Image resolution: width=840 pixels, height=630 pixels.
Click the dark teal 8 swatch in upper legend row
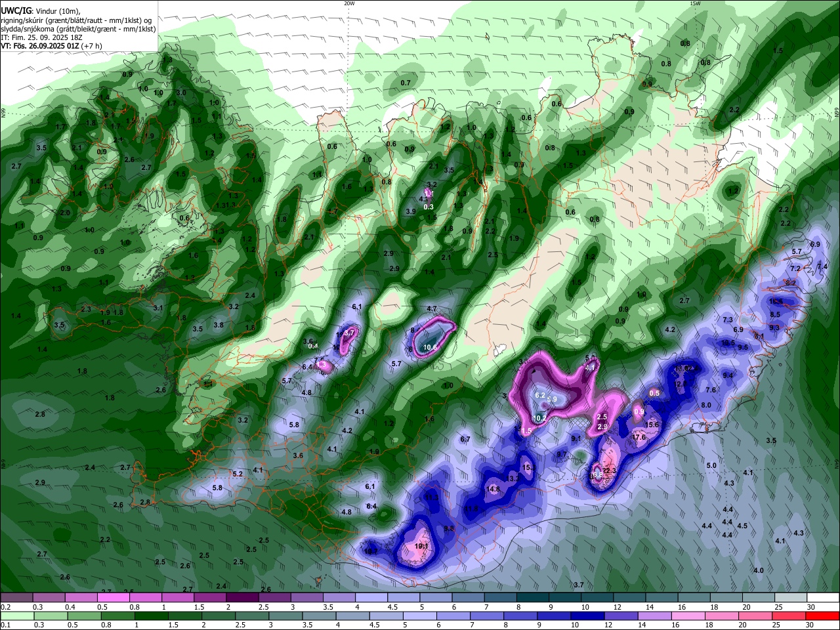tap(533, 597)
